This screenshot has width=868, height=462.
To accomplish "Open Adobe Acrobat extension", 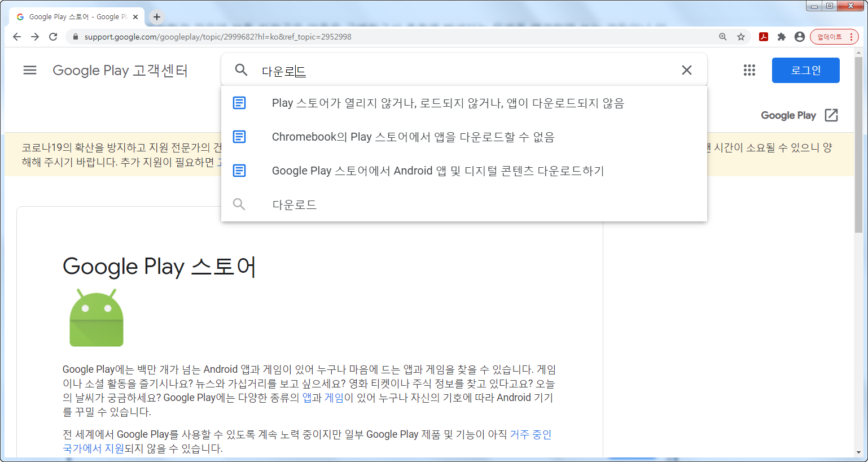I will [x=764, y=37].
